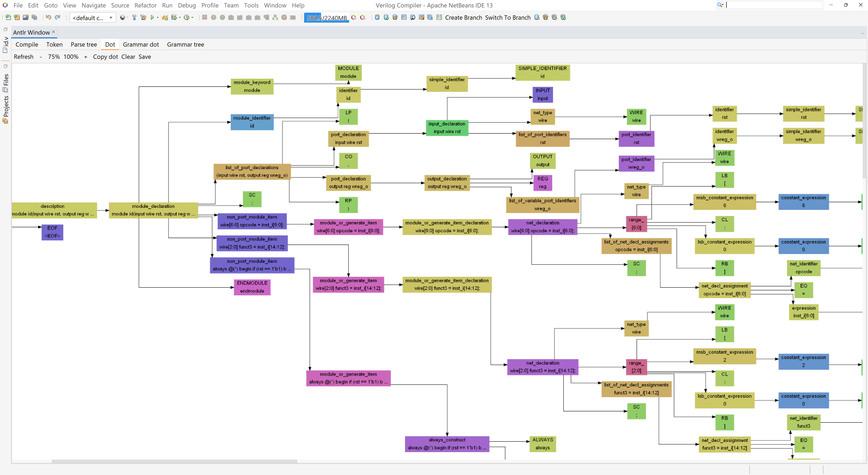Click the Git pull icon after Switch To Branch

coord(537,18)
